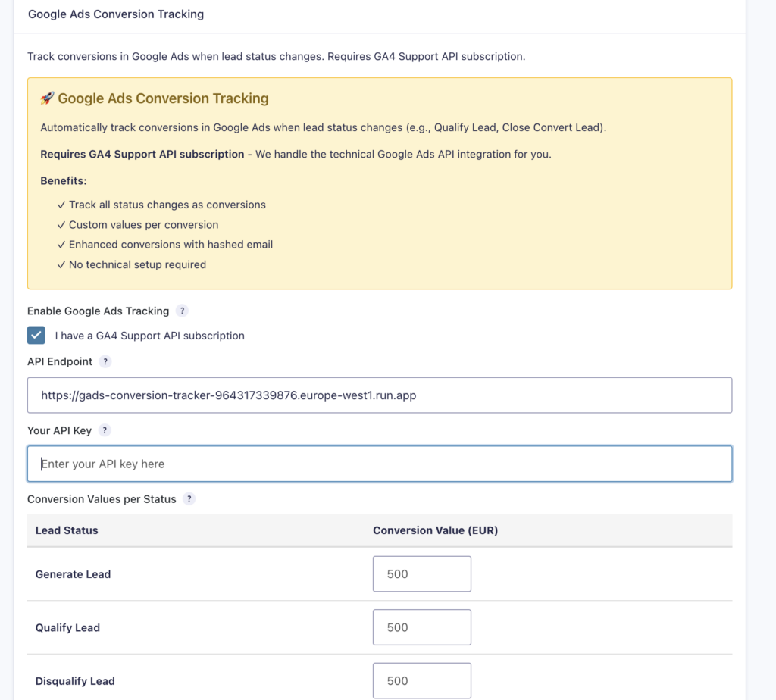Select the Generate Lead row label

coord(73,574)
